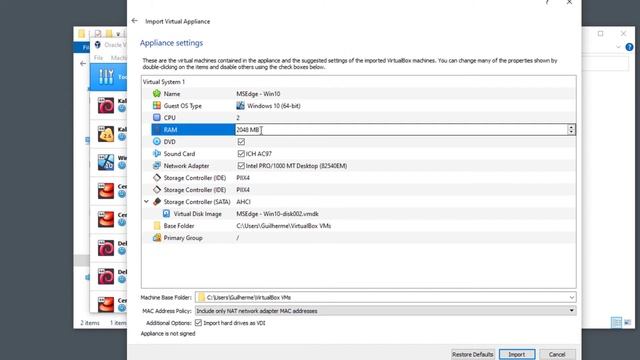Click the Restore Defaults button
The width and height of the screenshot is (640, 360).
pos(473,354)
